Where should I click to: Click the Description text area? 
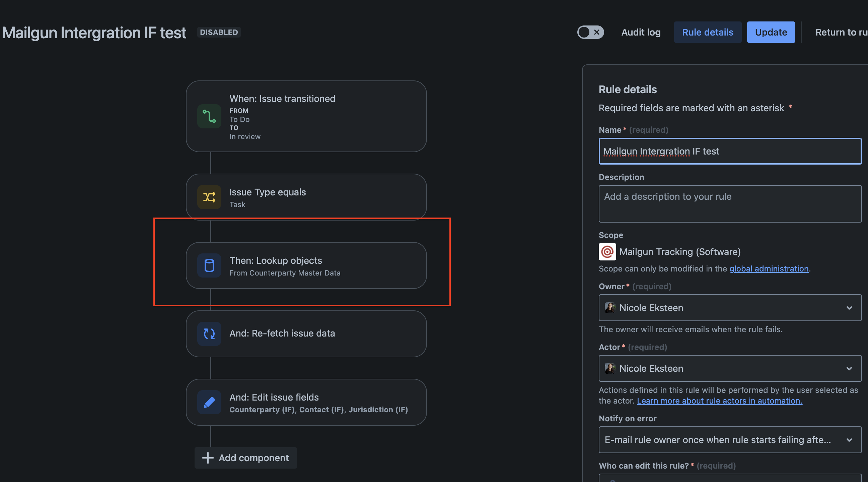coord(730,204)
